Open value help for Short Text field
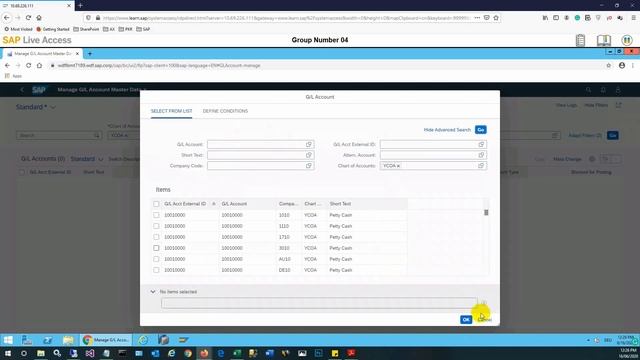This screenshot has height=360, width=640. coord(309,155)
